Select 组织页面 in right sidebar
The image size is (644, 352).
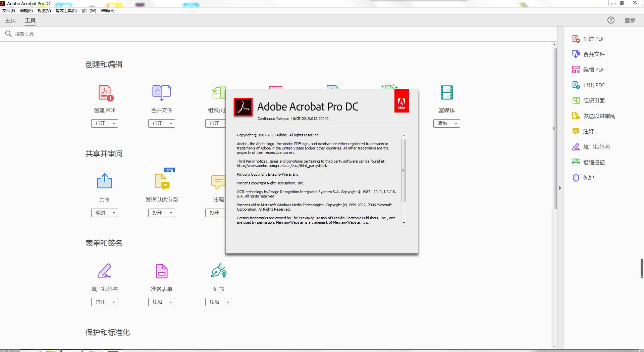tap(588, 100)
